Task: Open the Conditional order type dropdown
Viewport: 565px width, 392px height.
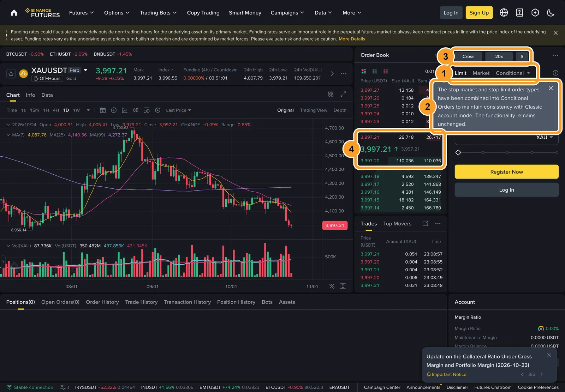Action: click(513, 73)
